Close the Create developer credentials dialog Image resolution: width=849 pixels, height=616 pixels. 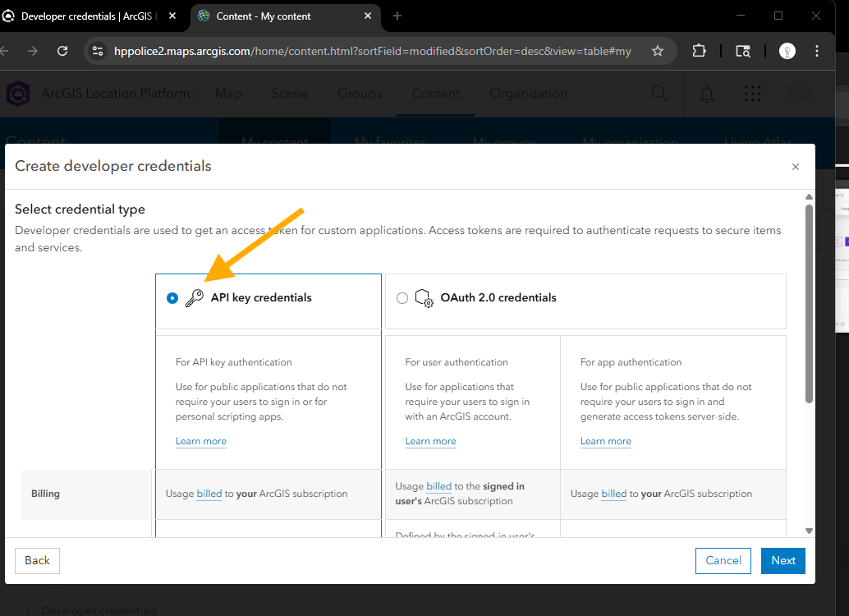[796, 167]
